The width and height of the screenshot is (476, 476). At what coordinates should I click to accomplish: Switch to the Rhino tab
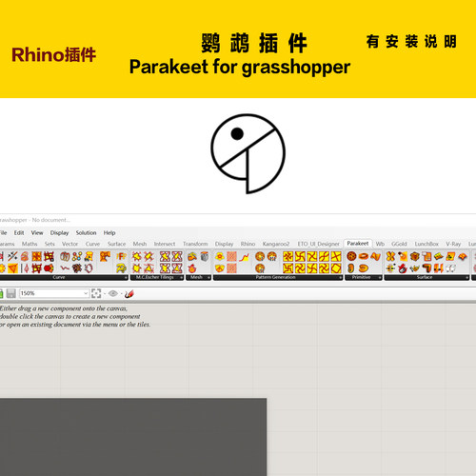pyautogui.click(x=248, y=244)
